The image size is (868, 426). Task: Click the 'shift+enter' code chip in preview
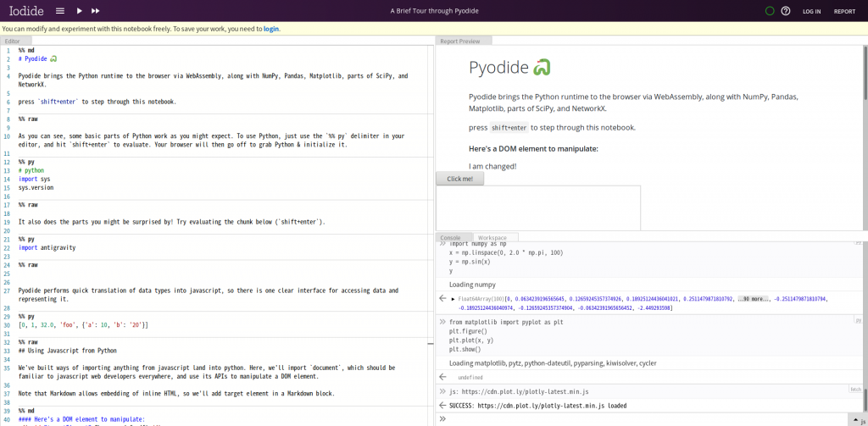(509, 128)
